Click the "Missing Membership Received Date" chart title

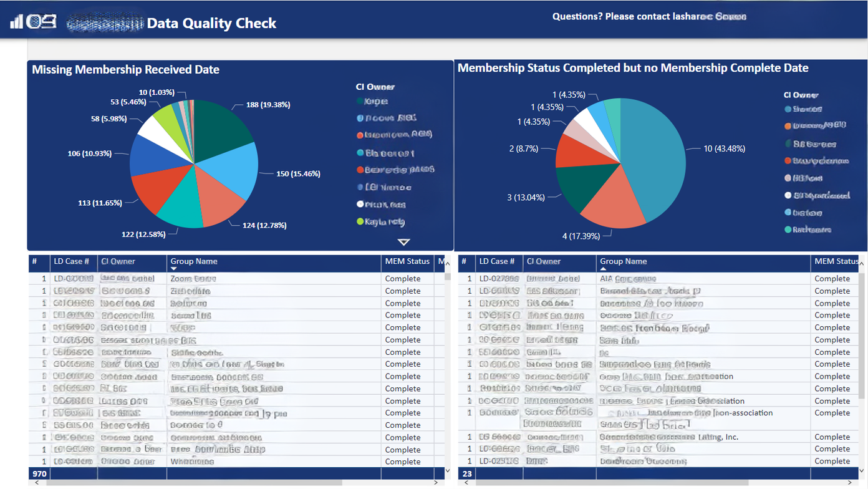125,70
